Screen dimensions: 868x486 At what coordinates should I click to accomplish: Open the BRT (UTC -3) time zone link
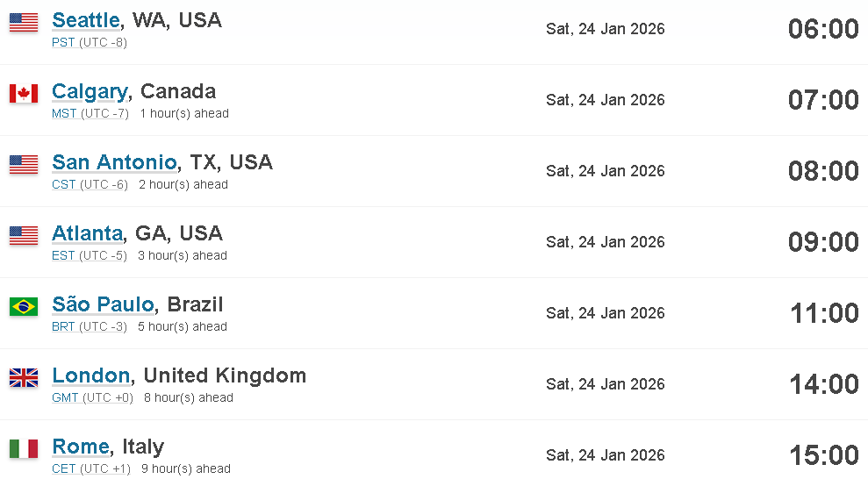coord(90,326)
